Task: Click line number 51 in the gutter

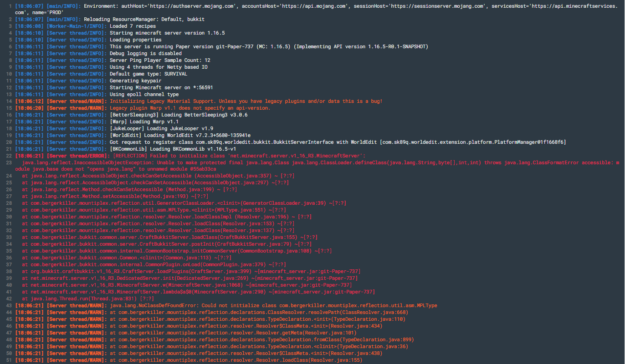Action: pos(8,361)
